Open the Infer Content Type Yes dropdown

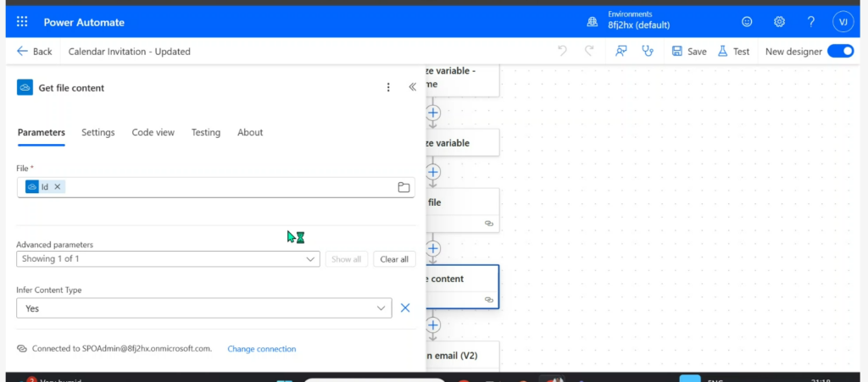pos(203,308)
